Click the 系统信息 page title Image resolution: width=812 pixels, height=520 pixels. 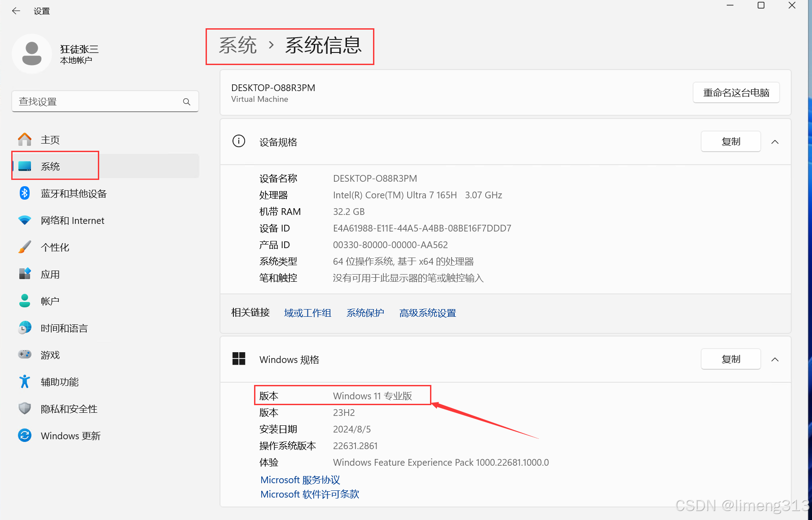click(x=323, y=45)
